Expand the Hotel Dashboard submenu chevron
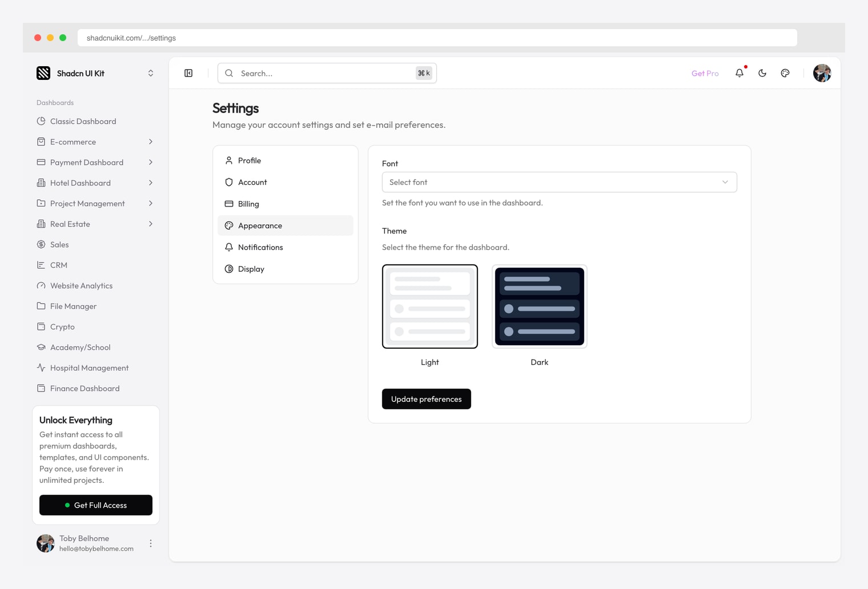Viewport: 868px width, 589px height. click(x=151, y=183)
